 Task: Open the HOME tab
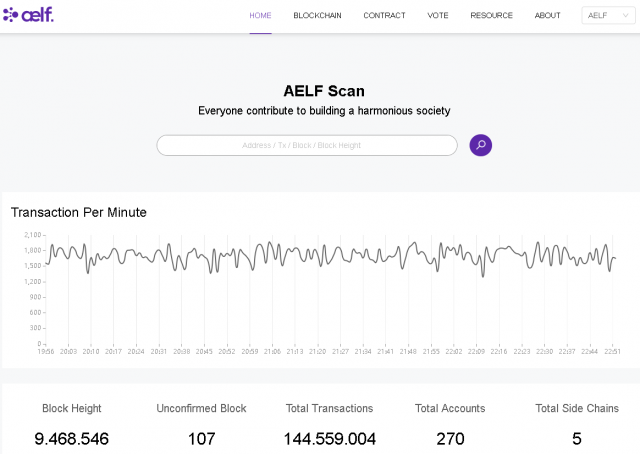tap(260, 16)
